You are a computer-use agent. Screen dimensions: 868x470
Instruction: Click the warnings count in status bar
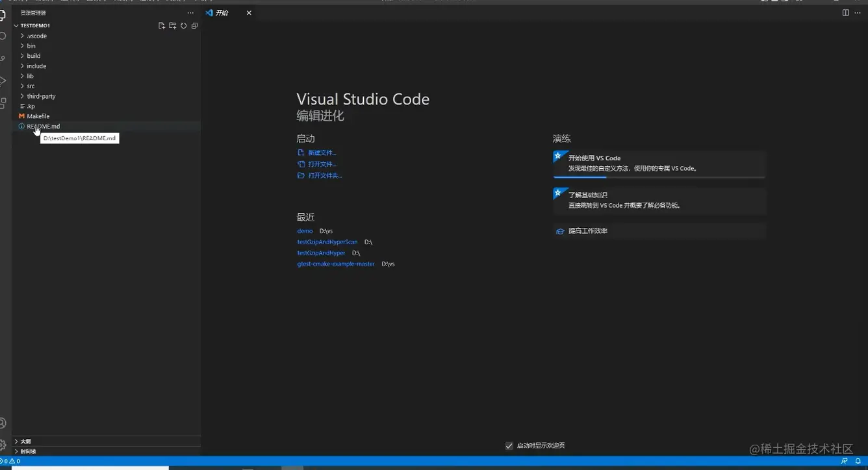point(16,461)
